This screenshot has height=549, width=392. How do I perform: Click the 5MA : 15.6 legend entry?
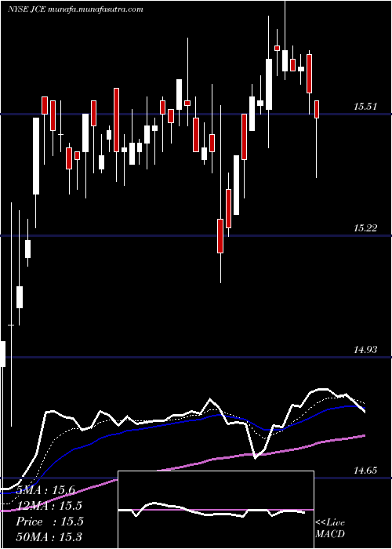[x=45, y=490]
